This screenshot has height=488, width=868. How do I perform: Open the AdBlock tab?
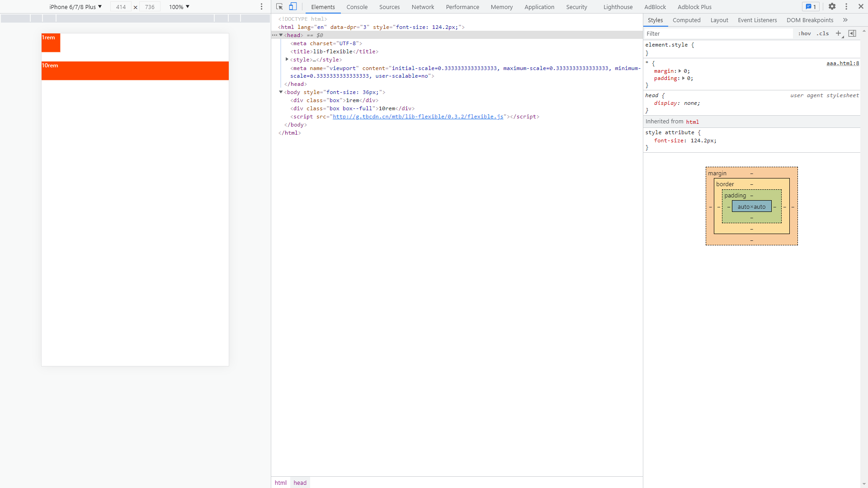point(655,7)
